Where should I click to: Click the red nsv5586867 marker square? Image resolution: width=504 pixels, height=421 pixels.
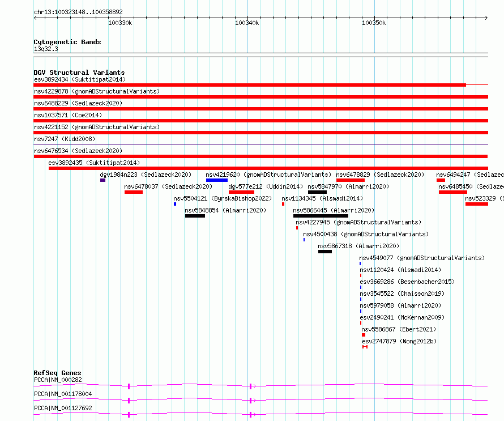(364, 335)
